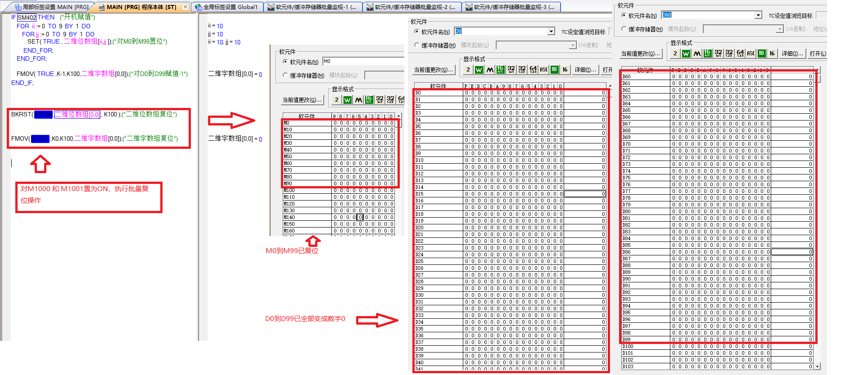The height and width of the screenshot is (375, 868).
Task: Select 软元件名 radio button beside D0 field
Action: (417, 32)
